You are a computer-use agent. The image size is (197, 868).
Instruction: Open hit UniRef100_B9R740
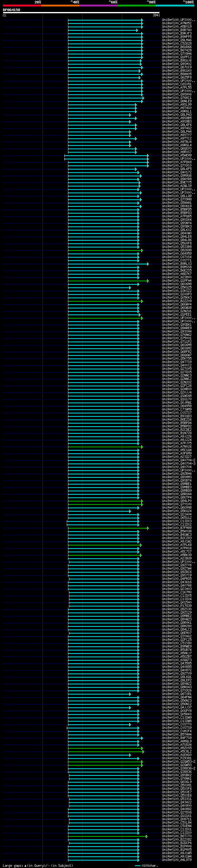pyautogui.click(x=176, y=30)
